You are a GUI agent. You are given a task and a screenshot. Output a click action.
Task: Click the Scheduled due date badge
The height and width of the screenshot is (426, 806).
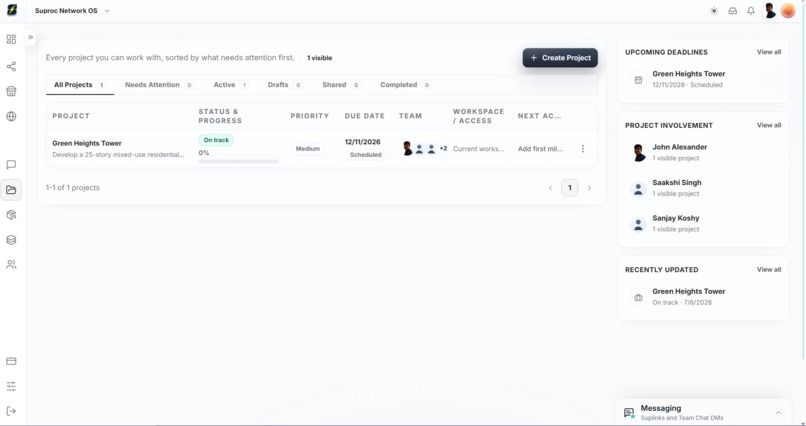pos(365,155)
